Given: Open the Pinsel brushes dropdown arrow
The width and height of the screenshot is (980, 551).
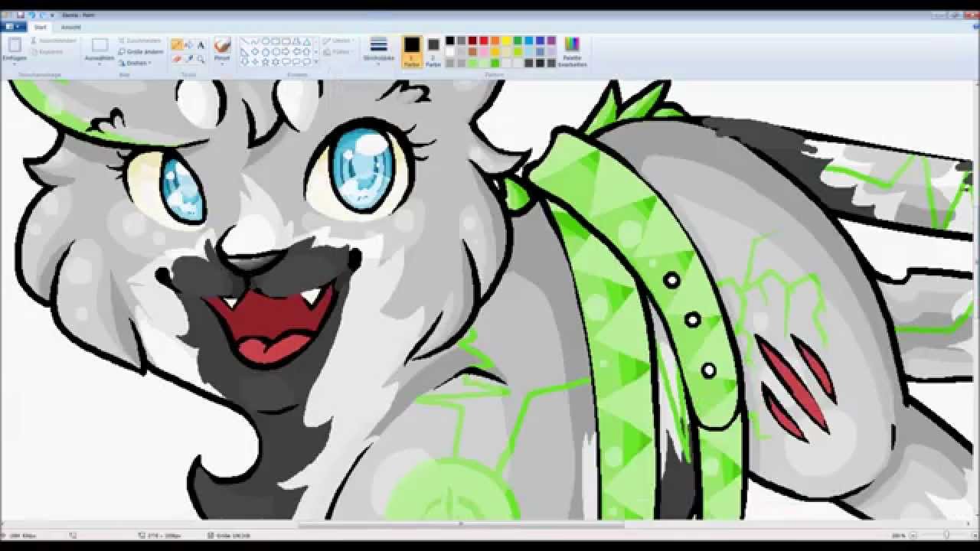Looking at the screenshot, I should [x=222, y=64].
